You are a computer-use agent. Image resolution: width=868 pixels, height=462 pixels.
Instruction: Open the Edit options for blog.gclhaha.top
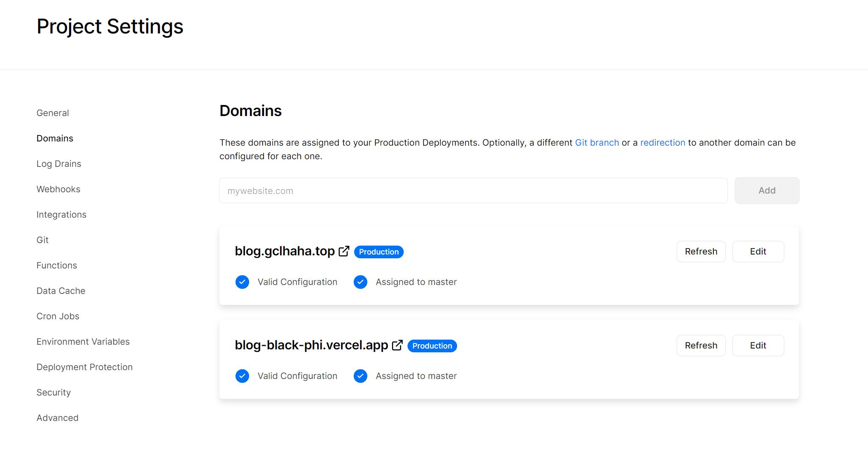[758, 251]
